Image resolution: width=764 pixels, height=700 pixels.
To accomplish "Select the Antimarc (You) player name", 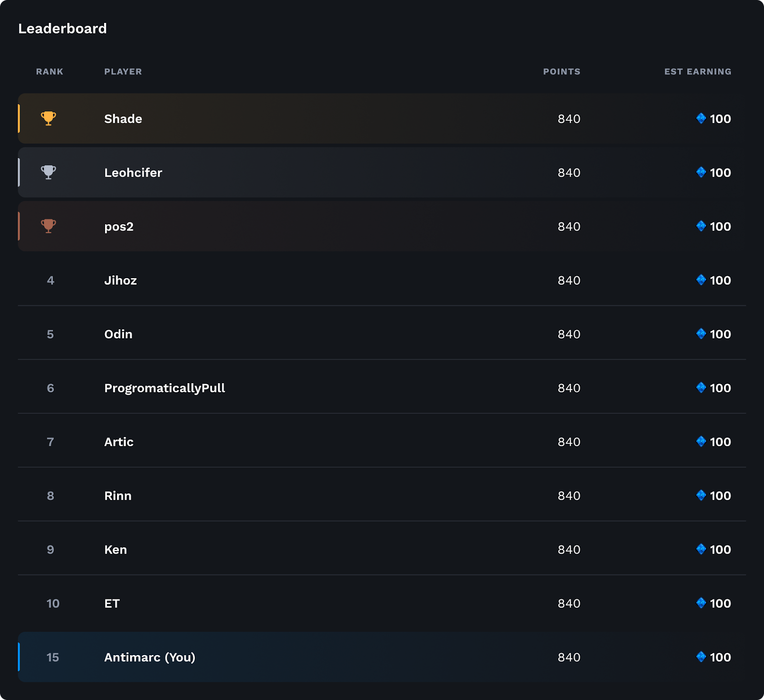I will point(150,658).
